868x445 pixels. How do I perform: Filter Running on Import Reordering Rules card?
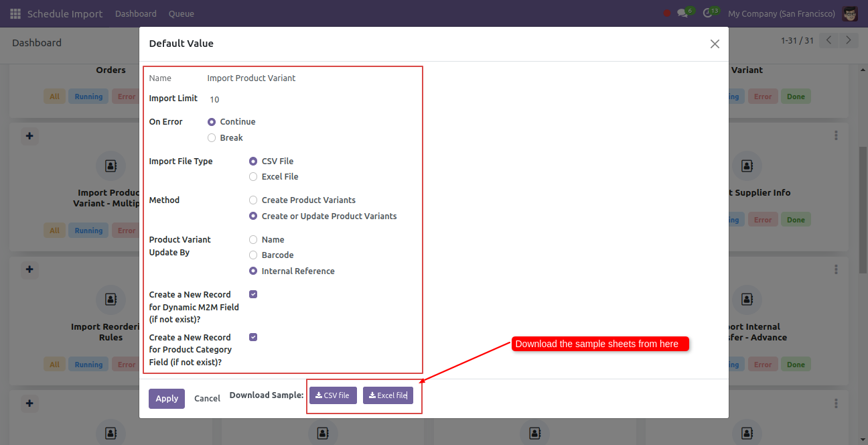pyautogui.click(x=88, y=365)
